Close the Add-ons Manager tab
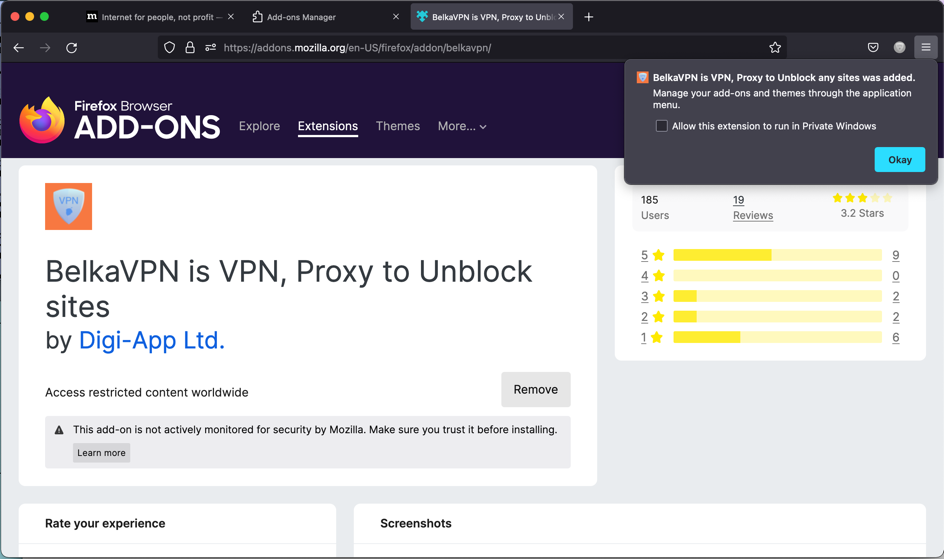This screenshot has height=559, width=944. coord(396,17)
